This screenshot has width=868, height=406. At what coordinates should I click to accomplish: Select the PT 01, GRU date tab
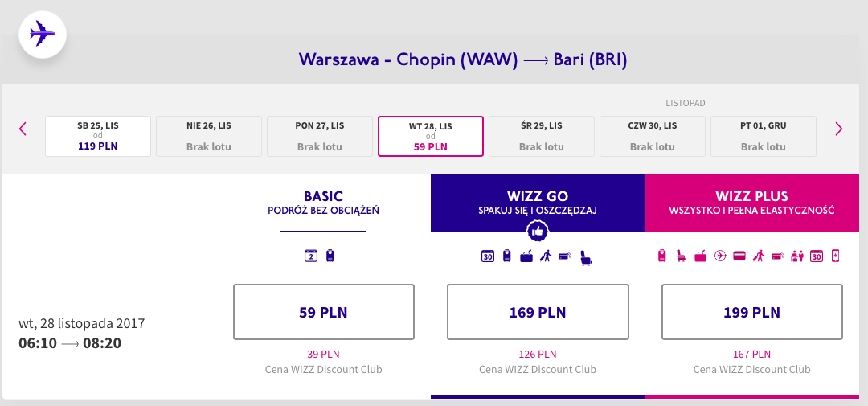coord(764,136)
